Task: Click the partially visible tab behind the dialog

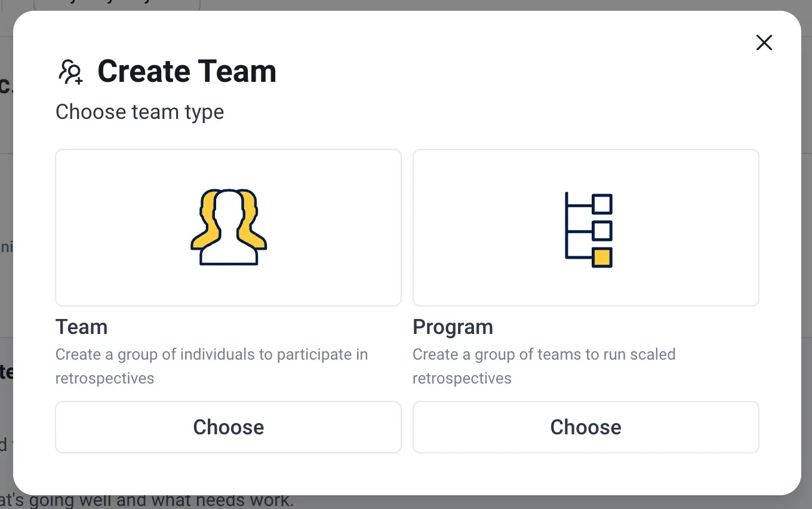Action: point(116,5)
